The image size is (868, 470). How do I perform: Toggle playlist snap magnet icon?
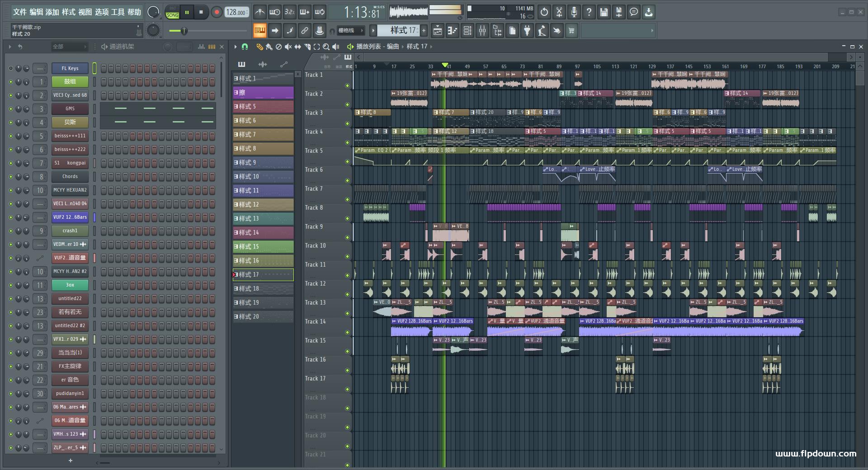[x=245, y=47]
